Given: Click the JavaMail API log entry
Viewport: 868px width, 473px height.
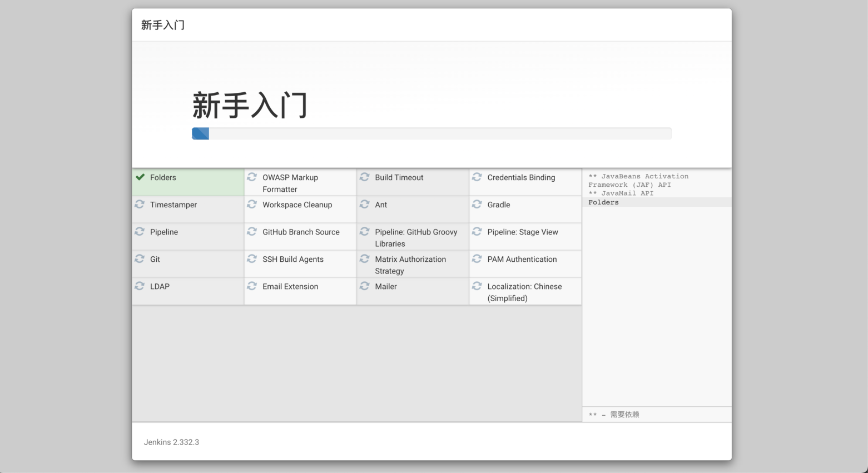Looking at the screenshot, I should (x=621, y=193).
